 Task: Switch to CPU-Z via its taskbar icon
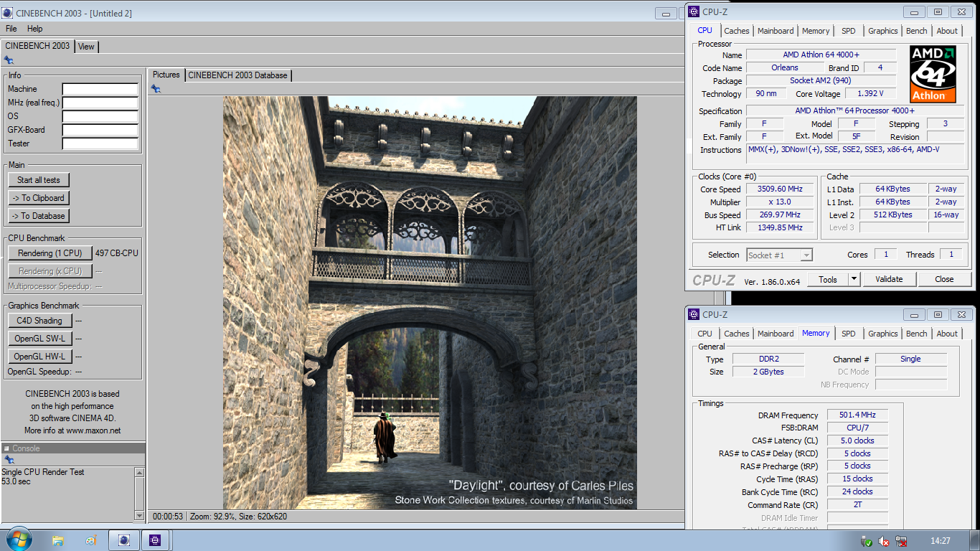(155, 540)
